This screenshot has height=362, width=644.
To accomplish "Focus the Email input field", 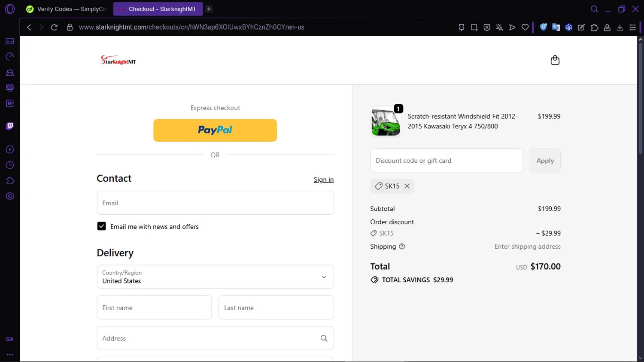I will [x=215, y=203].
